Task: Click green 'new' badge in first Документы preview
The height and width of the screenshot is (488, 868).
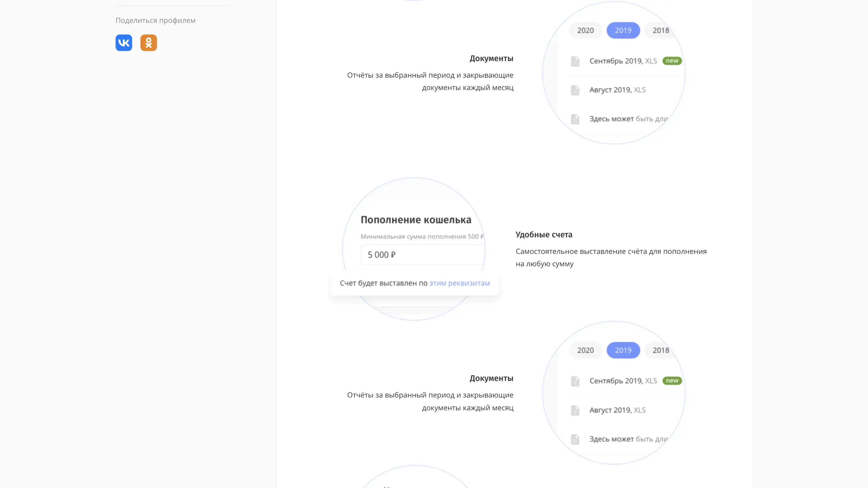Action: [672, 61]
